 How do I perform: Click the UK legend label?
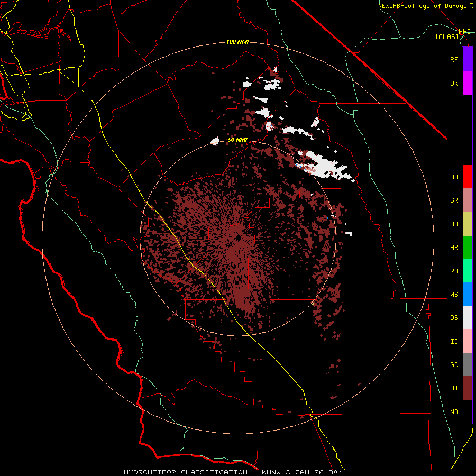454,83
